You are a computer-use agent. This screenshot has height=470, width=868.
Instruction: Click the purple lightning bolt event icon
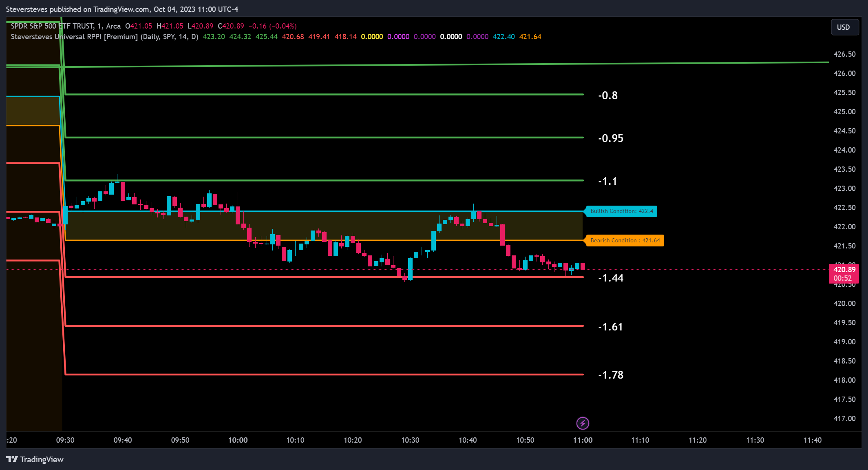coord(583,423)
